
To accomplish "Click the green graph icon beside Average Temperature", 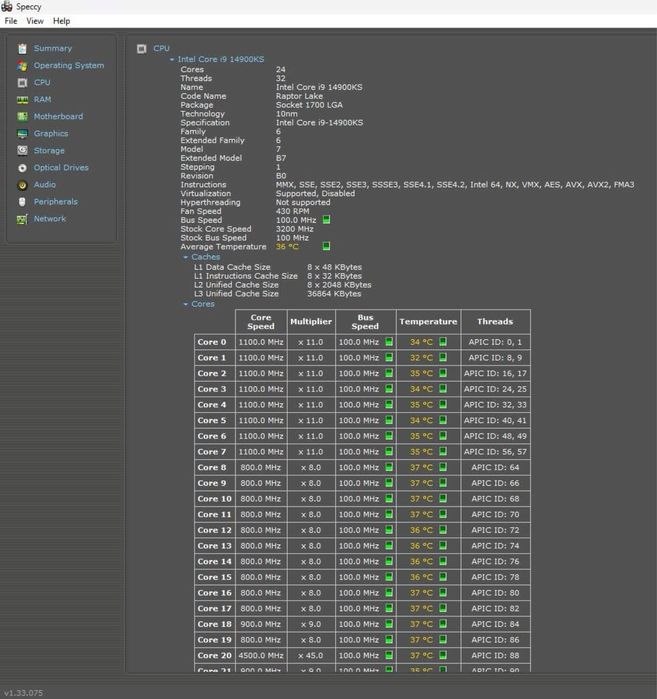I will [326, 246].
